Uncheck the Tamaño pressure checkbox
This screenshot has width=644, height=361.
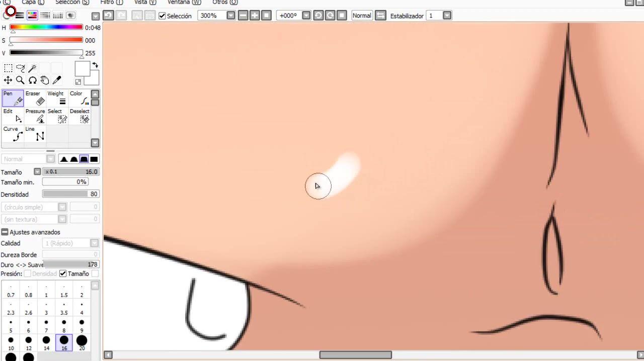coord(63,274)
